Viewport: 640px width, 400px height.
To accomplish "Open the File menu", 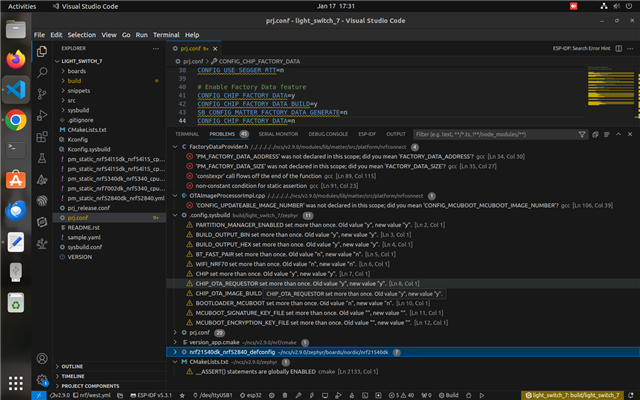I will coord(39,35).
